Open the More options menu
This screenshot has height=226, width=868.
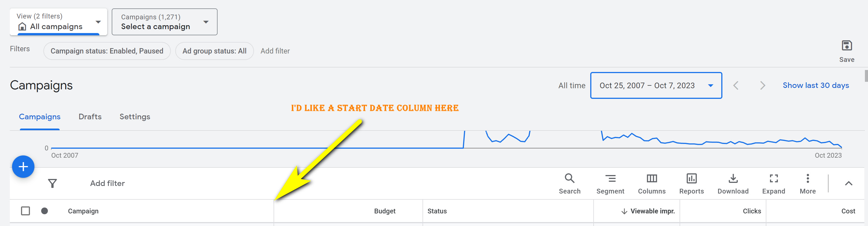click(807, 183)
